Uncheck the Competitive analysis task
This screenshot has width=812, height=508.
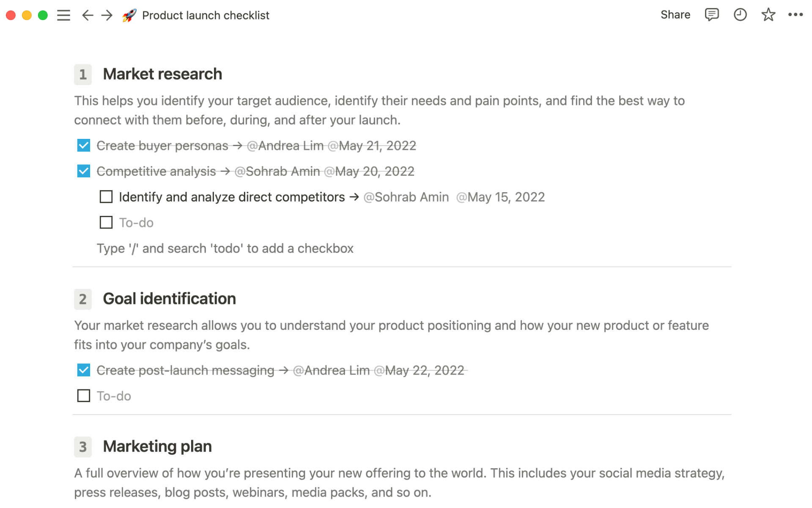pos(83,171)
